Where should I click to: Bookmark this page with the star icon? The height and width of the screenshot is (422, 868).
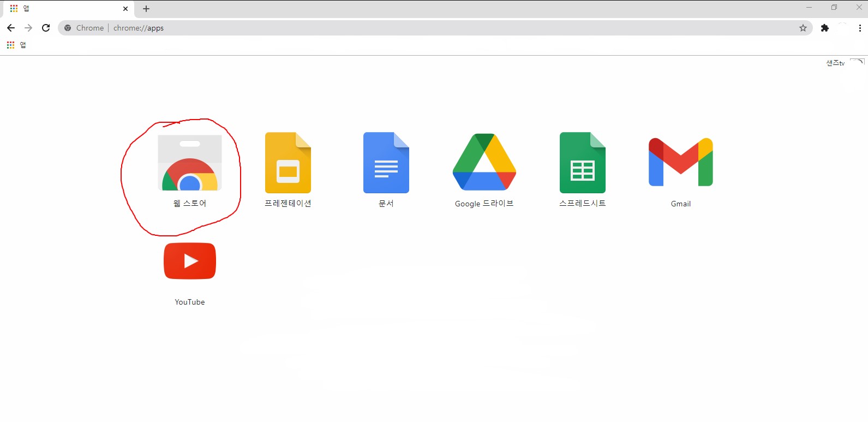(x=803, y=28)
